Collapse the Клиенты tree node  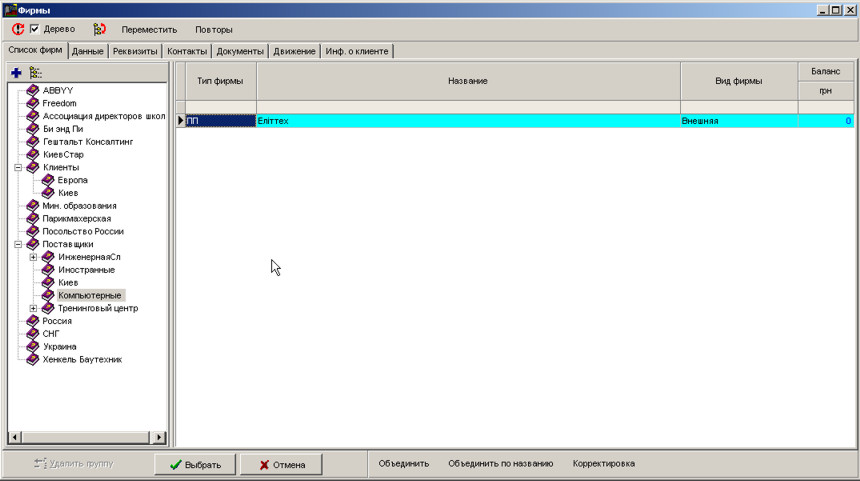(18, 168)
